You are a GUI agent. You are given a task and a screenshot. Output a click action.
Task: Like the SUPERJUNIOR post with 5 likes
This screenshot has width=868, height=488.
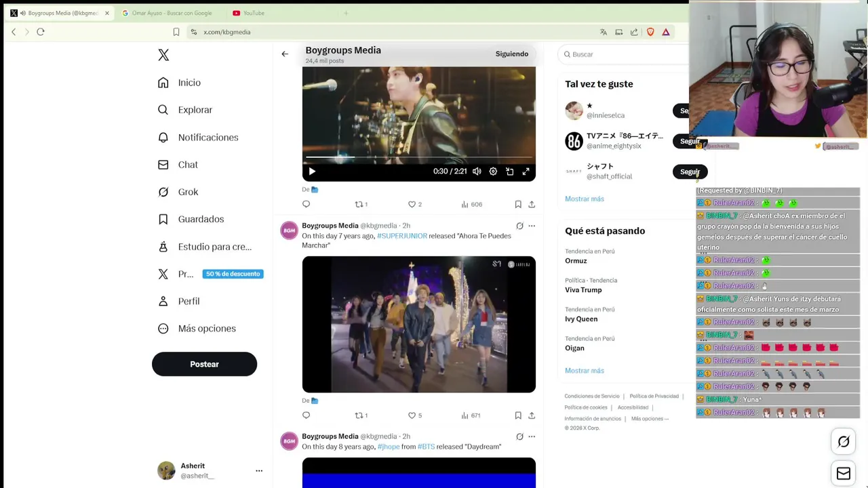pyautogui.click(x=414, y=415)
